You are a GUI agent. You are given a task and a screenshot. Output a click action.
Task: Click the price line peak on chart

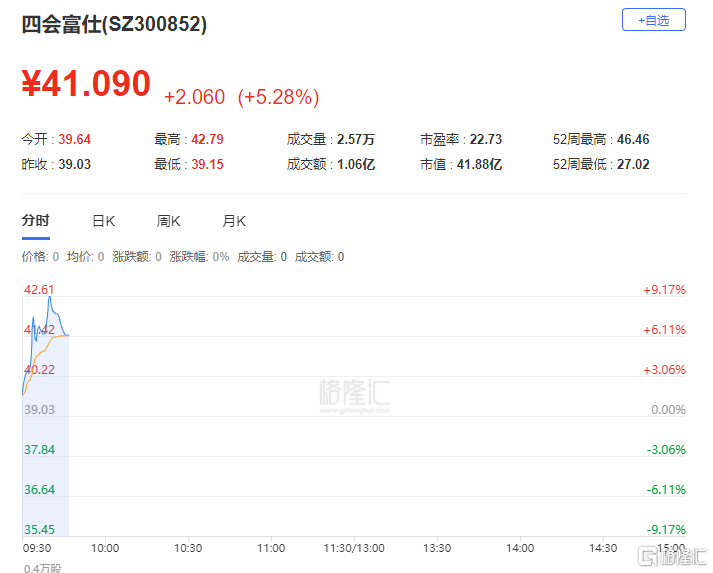click(x=50, y=297)
